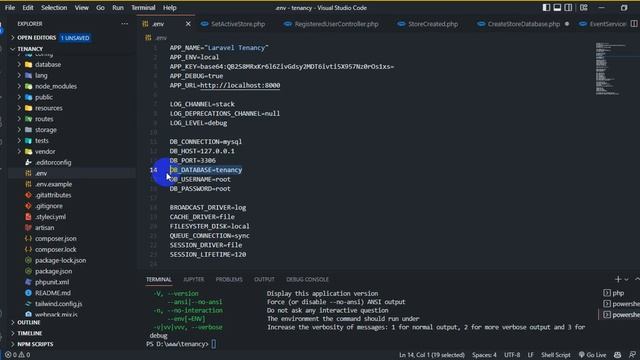Screen dimensions: 640x360
Task: Click UTF-8 encoding in status bar
Action: (512, 355)
